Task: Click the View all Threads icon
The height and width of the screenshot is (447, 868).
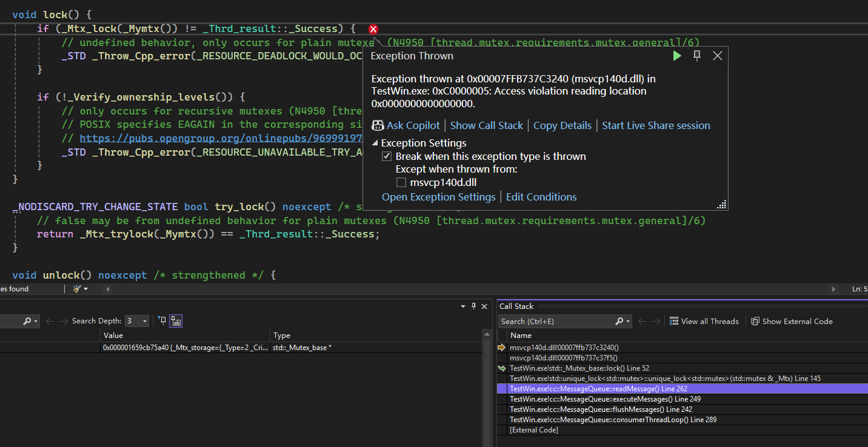Action: (674, 321)
